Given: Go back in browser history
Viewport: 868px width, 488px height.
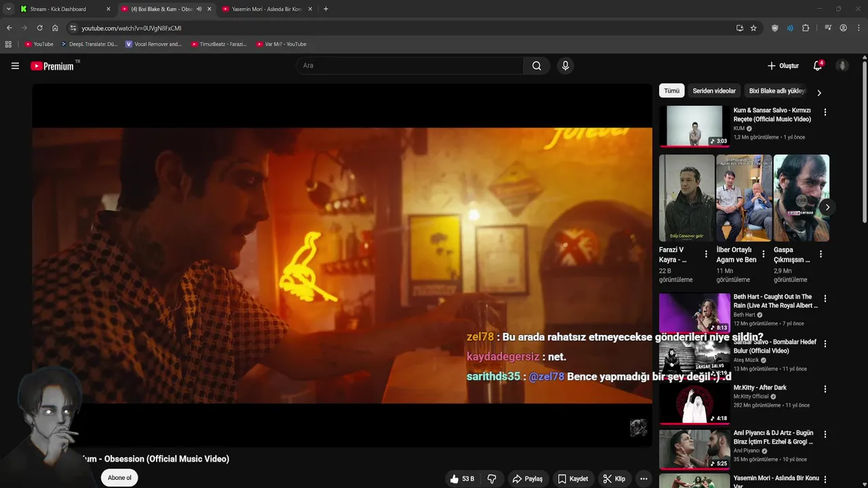Looking at the screenshot, I should click(9, 28).
